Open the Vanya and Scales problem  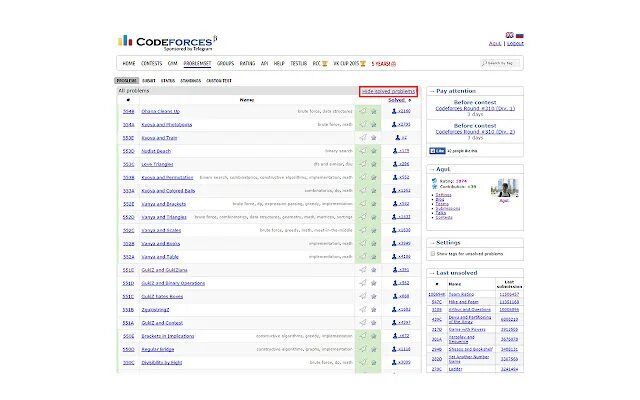(161, 230)
